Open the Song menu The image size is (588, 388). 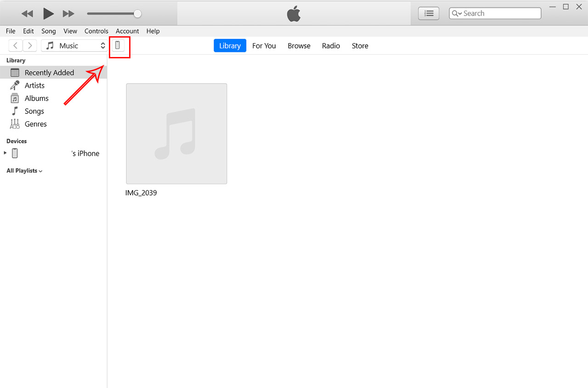(49, 31)
